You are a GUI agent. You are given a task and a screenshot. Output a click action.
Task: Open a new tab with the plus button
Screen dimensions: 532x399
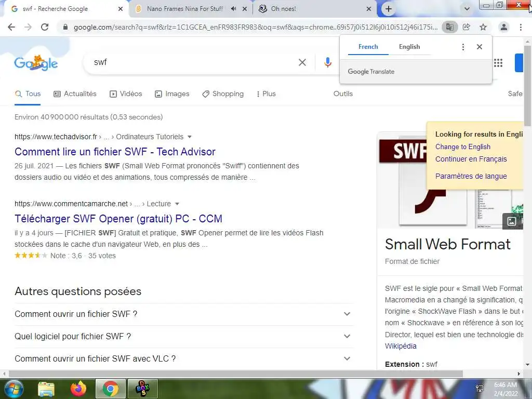pos(389,9)
